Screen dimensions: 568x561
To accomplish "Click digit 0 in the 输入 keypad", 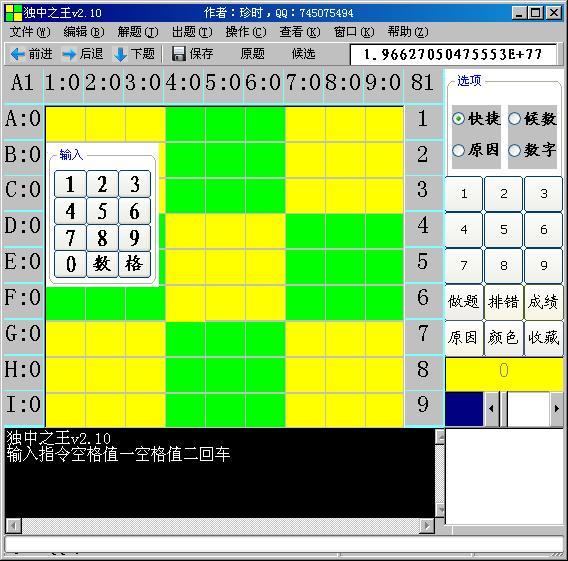I will [70, 264].
